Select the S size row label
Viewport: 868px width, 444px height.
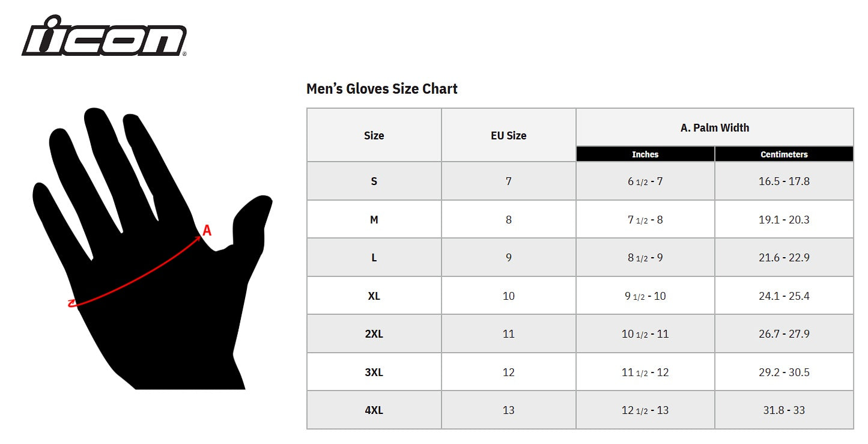click(x=374, y=181)
